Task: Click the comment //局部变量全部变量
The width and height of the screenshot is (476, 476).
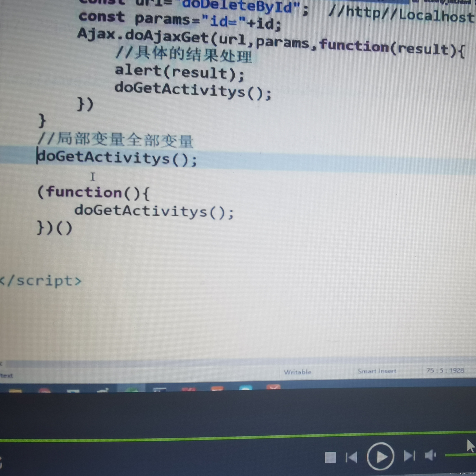Action: (x=115, y=140)
